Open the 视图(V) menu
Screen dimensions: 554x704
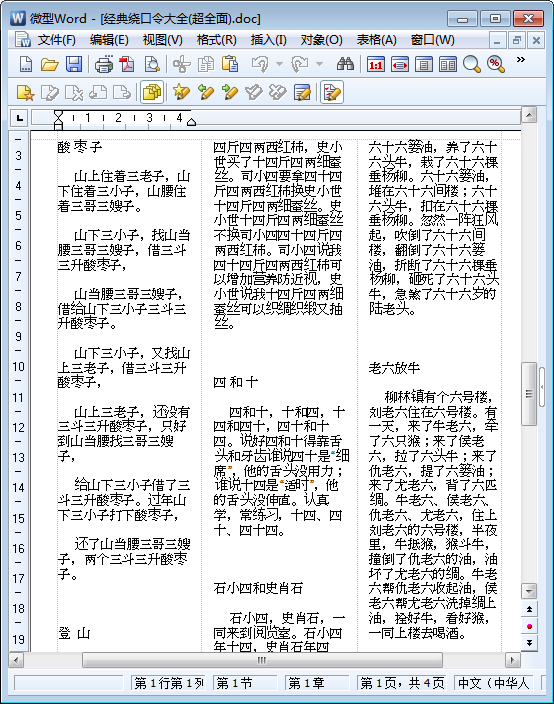point(163,40)
